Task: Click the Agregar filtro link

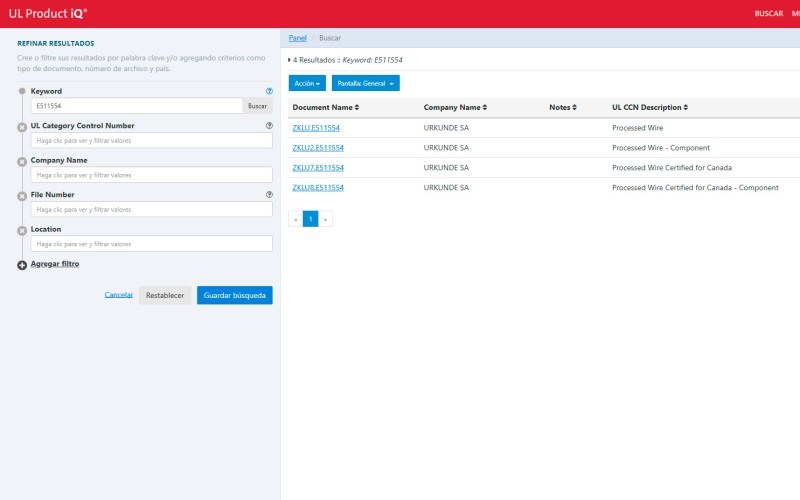Action: [55, 264]
